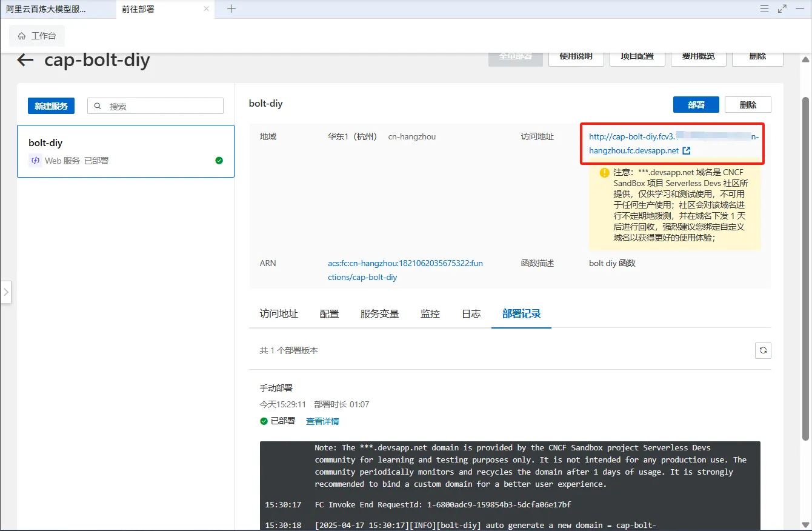The image size is (812, 531).
Task: Click 删除 next to the 部署 button
Action: click(x=748, y=105)
